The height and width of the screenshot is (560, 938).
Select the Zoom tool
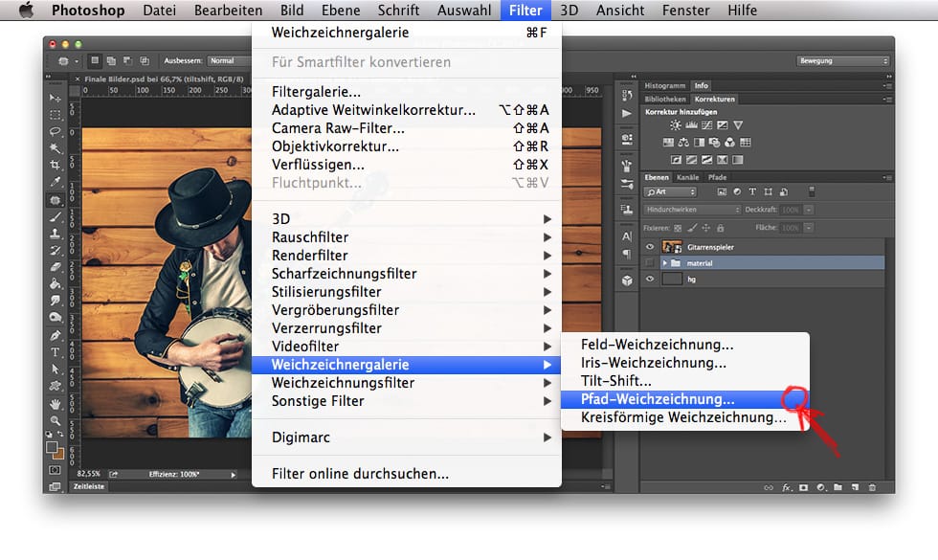point(56,420)
